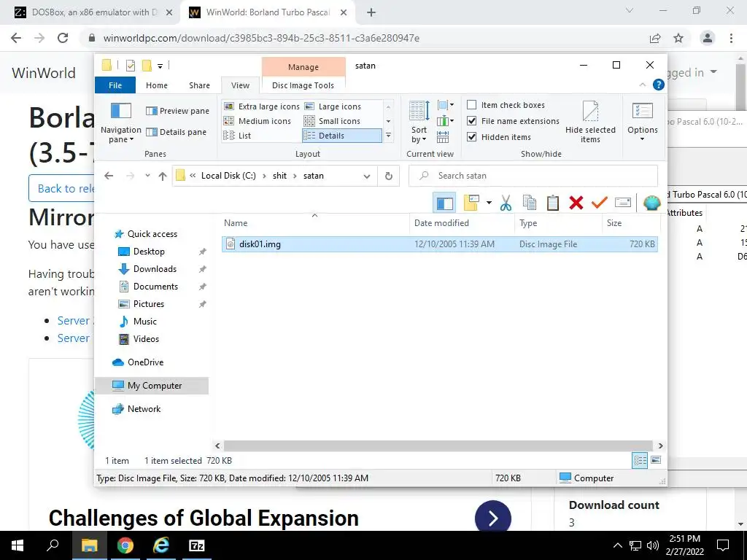Click the blue Help question mark icon

tap(659, 85)
